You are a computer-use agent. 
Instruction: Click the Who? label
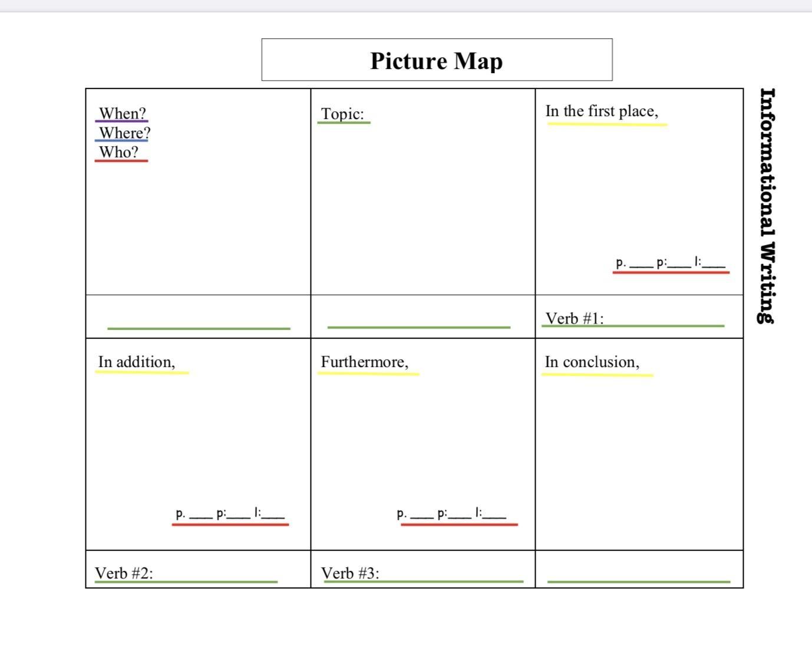[x=118, y=152]
